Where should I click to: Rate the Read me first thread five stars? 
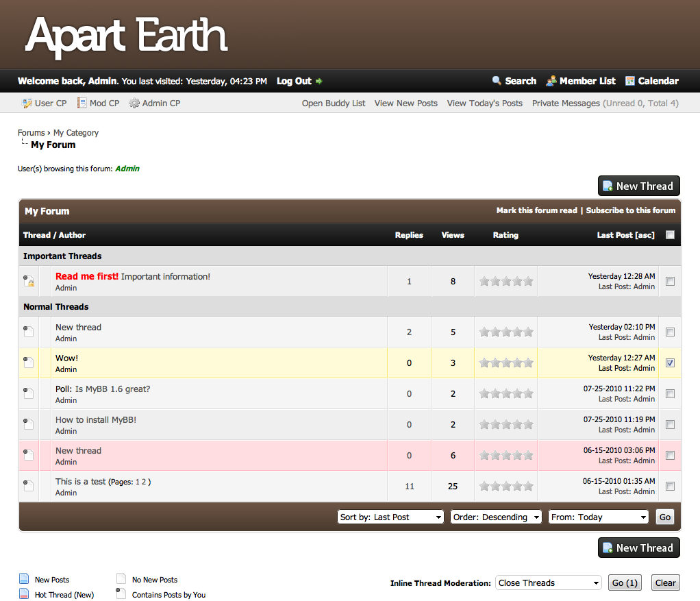(528, 281)
